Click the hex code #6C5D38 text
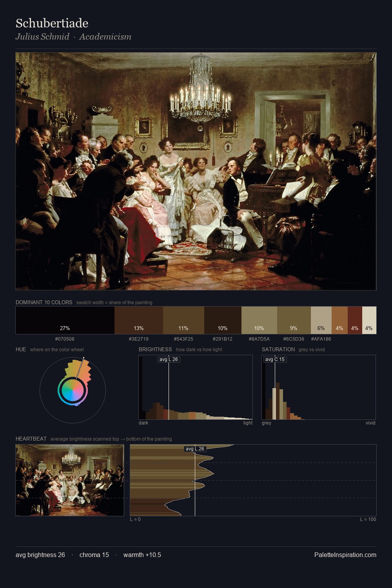Image resolution: width=392 pixels, height=588 pixels. tap(294, 339)
